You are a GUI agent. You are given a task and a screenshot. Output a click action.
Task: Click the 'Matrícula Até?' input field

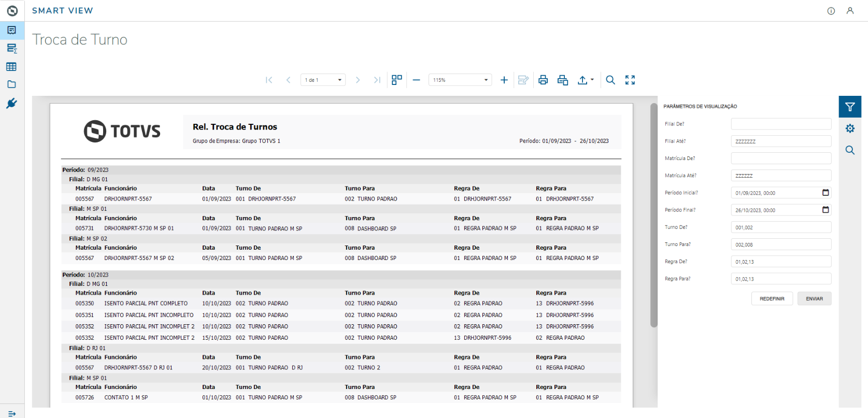[781, 176]
